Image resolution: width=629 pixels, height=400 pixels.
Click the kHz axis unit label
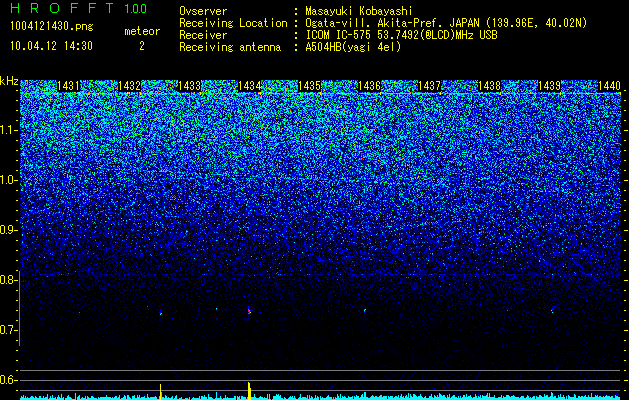tap(9, 81)
